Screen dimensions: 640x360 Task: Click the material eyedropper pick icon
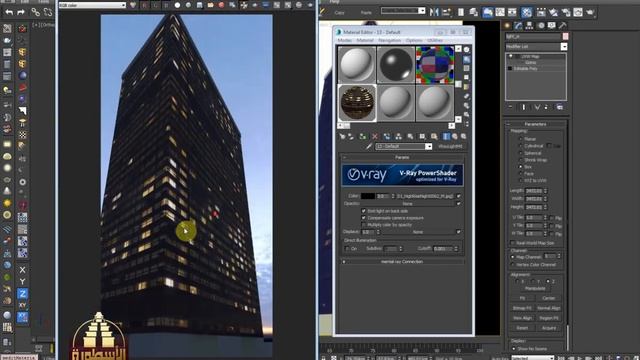pos(369,146)
